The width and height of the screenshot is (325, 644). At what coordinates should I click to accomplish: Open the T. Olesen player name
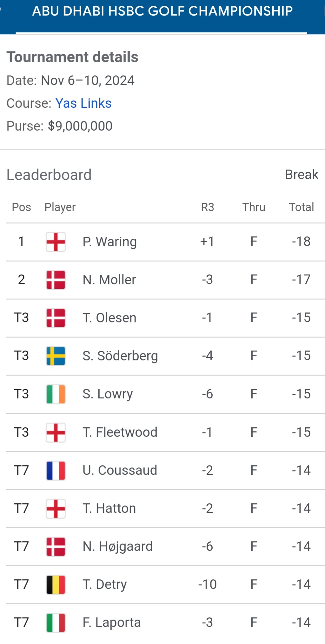coord(109,318)
